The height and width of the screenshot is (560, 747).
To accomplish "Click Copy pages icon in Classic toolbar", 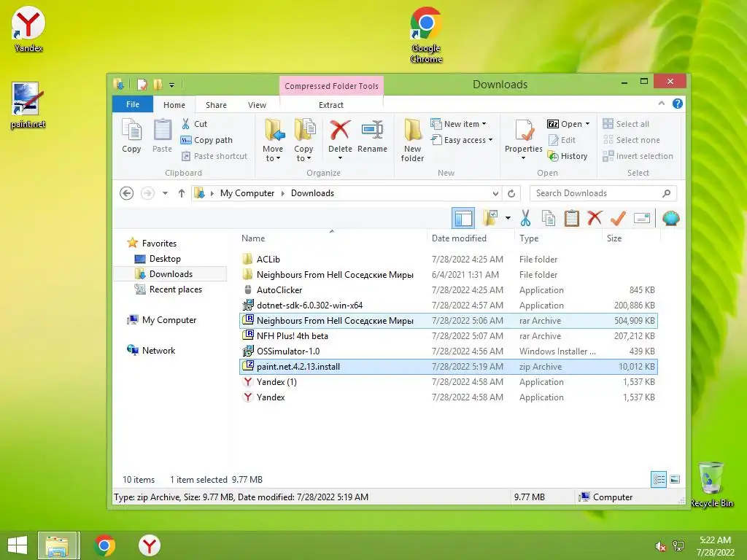I will 549,219.
